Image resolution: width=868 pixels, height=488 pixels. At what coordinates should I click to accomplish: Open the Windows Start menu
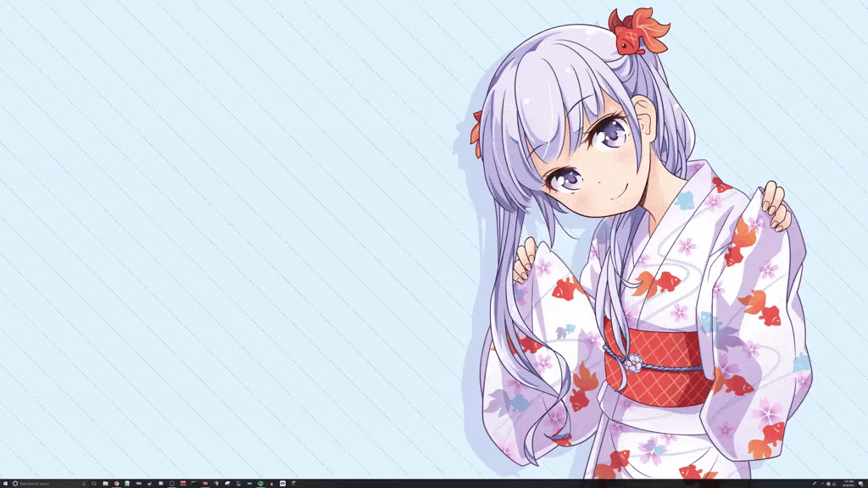[4, 484]
